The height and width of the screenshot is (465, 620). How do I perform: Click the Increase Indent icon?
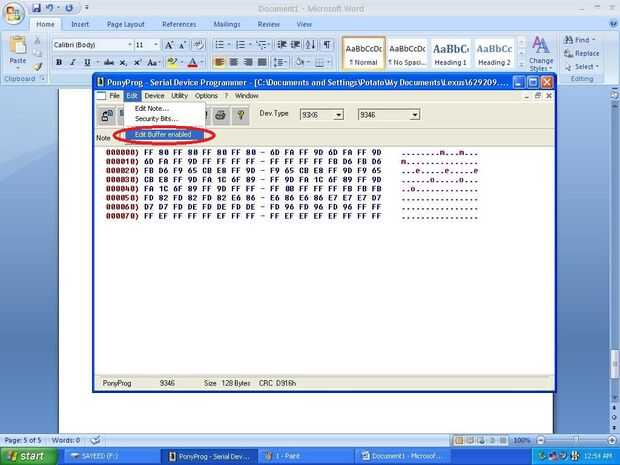295,45
